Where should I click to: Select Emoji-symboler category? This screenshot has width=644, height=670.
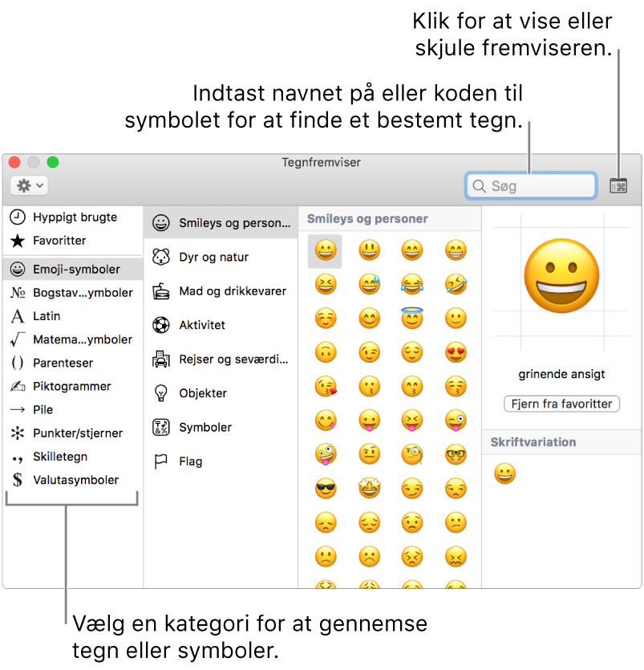pyautogui.click(x=73, y=269)
